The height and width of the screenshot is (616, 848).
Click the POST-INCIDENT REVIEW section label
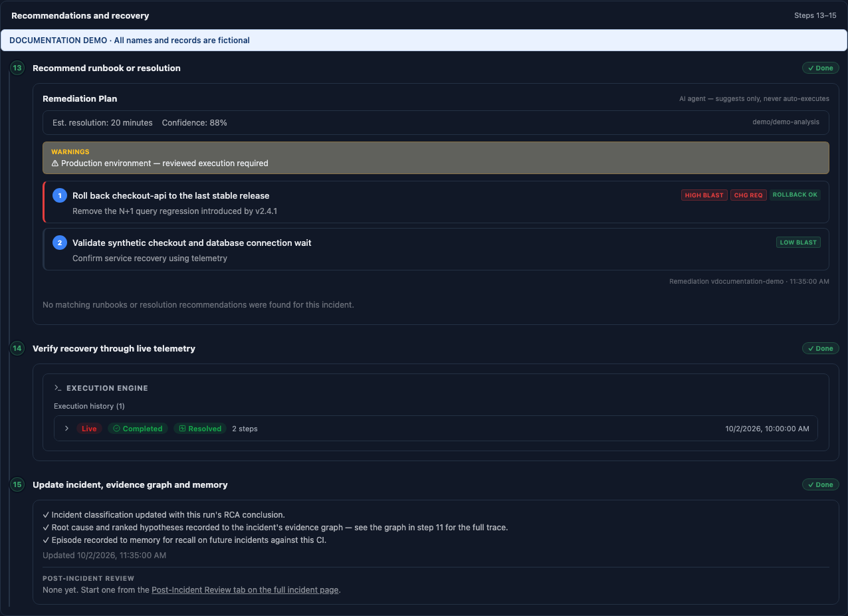pos(88,578)
